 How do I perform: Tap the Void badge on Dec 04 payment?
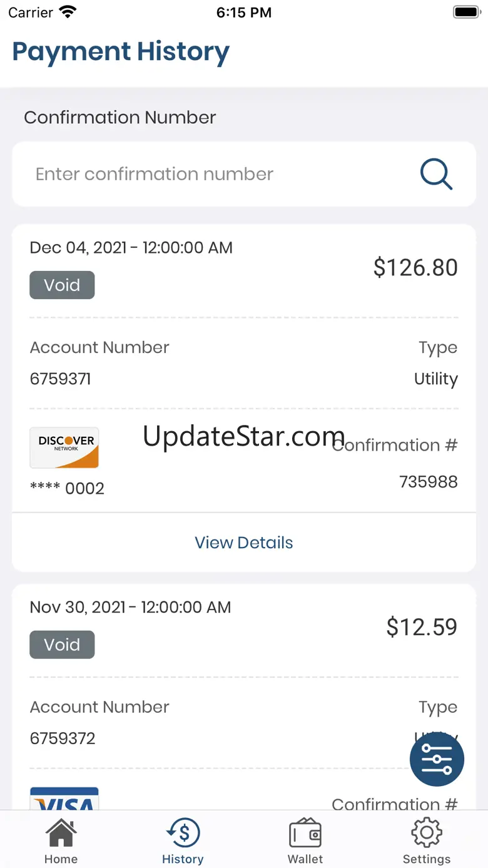pos(62,285)
